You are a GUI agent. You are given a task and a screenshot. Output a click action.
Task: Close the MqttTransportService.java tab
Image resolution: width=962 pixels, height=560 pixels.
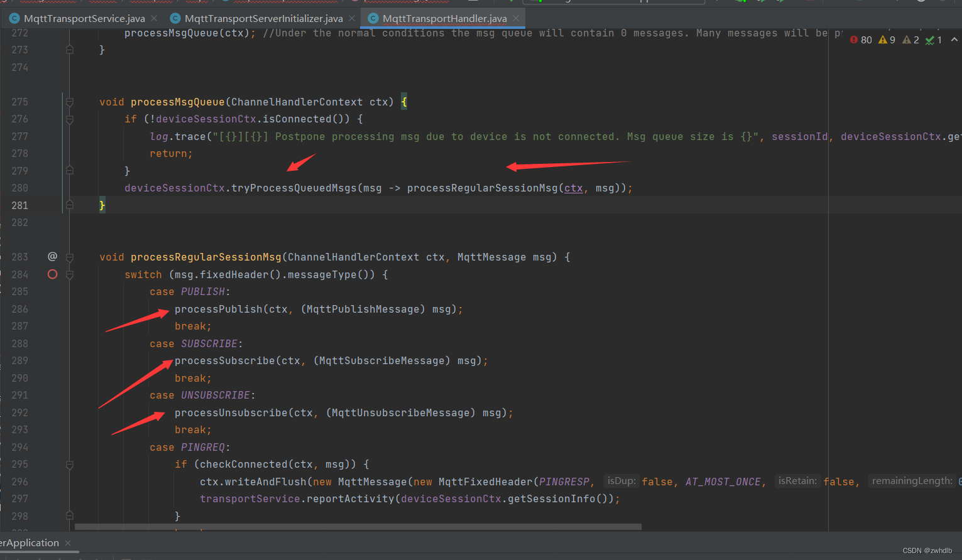154,19
